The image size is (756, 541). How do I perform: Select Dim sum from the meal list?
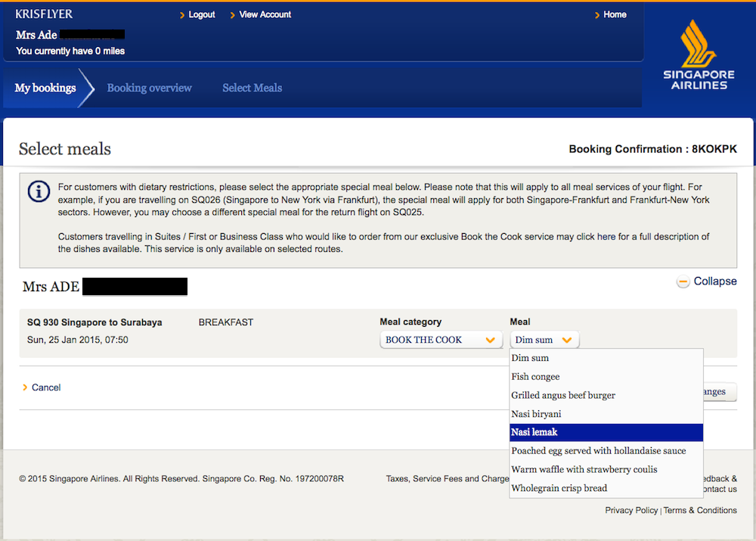606,358
